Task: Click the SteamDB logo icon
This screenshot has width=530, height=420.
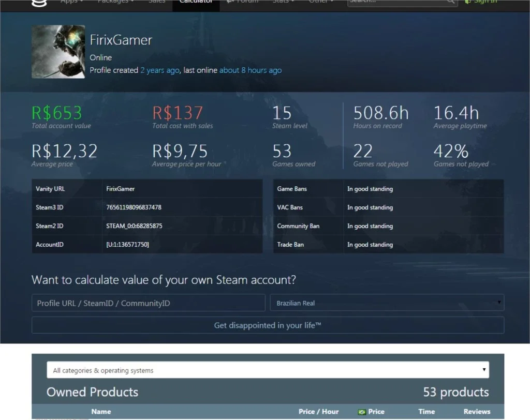Action: [x=39, y=3]
